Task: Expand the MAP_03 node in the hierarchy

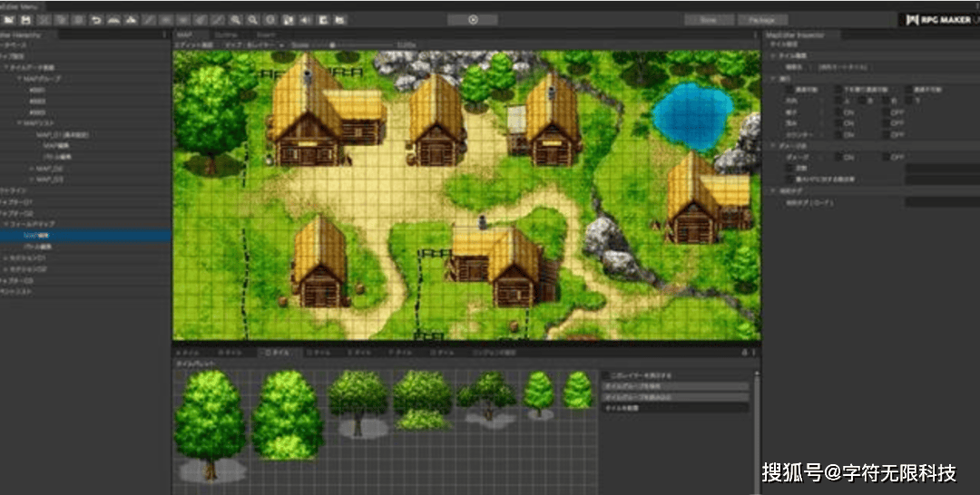Action: tap(31, 180)
